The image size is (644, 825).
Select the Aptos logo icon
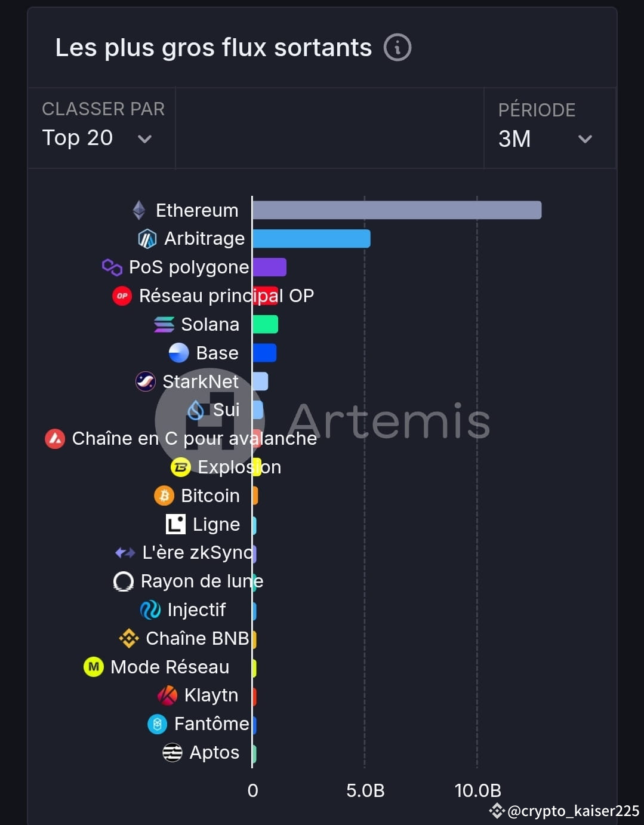pyautogui.click(x=172, y=753)
